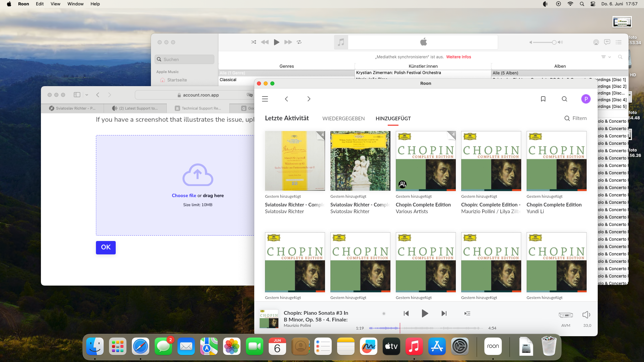The height and width of the screenshot is (362, 644).
Task: Open the Edit menu
Action: pos(40,4)
